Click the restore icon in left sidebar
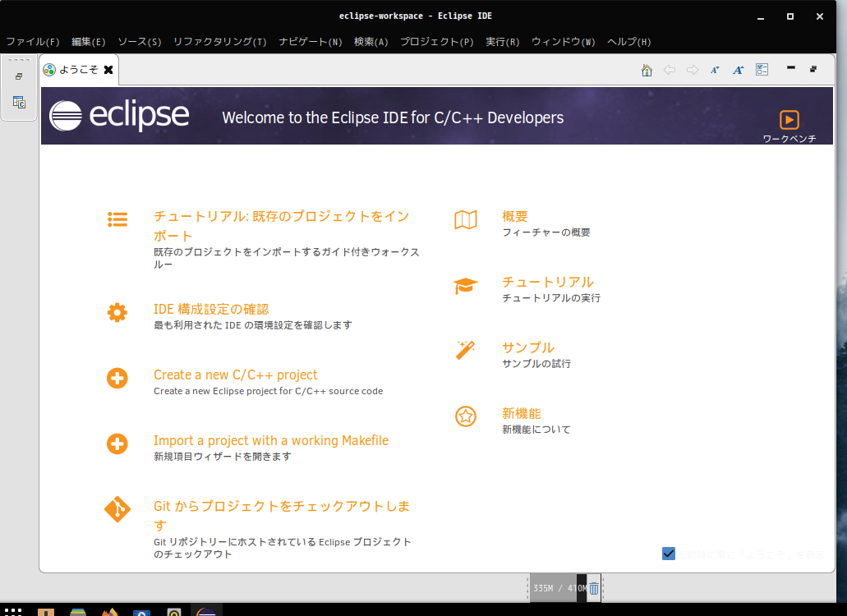 click(x=19, y=76)
